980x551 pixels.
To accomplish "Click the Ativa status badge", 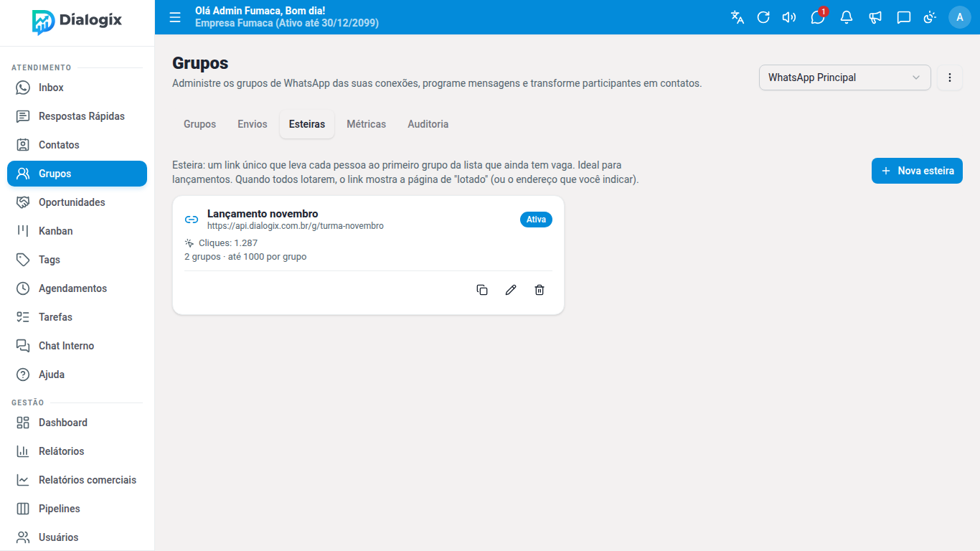I will (x=536, y=220).
